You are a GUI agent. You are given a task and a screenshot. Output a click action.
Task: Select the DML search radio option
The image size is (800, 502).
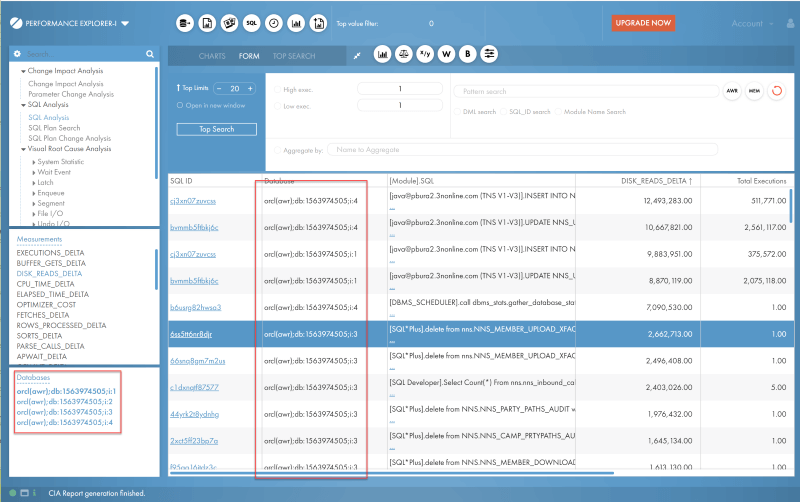[457, 112]
